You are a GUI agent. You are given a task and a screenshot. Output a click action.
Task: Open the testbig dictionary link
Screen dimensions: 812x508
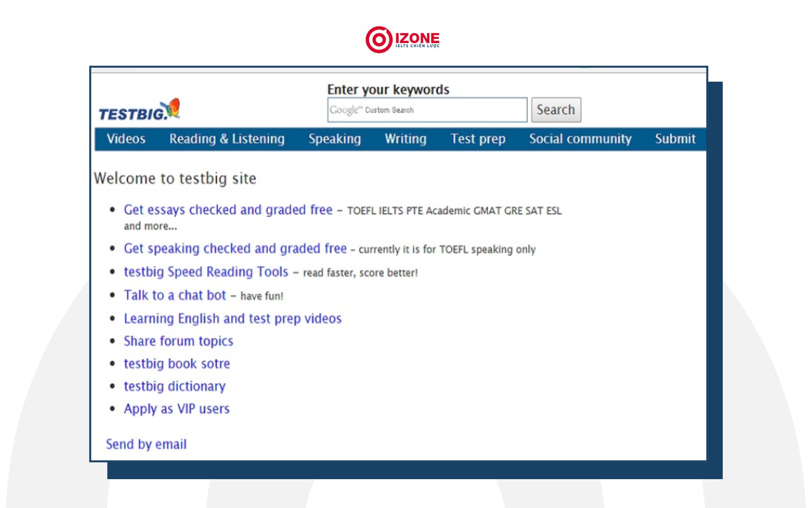pos(175,386)
